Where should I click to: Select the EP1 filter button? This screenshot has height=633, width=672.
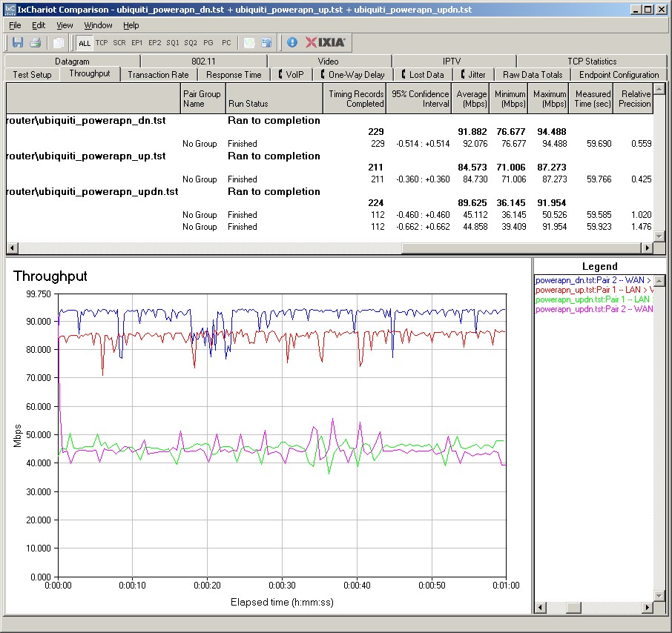136,43
